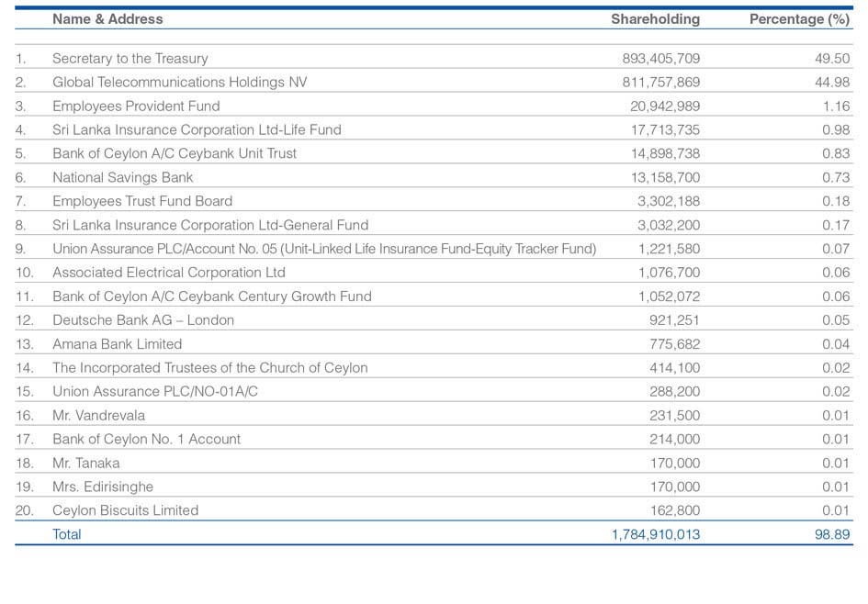This screenshot has height=604, width=868.
Task: Select "Mrs. Edirisinghe" name
Action: pos(103,487)
